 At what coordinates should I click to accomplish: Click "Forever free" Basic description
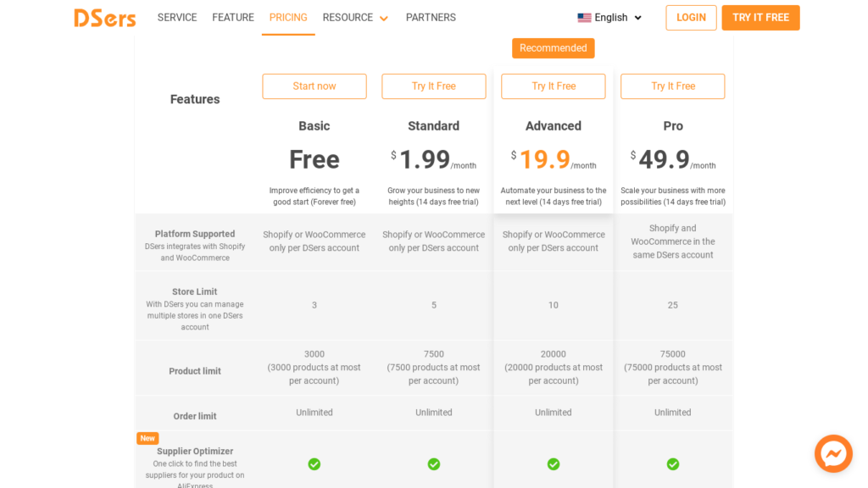pyautogui.click(x=314, y=197)
